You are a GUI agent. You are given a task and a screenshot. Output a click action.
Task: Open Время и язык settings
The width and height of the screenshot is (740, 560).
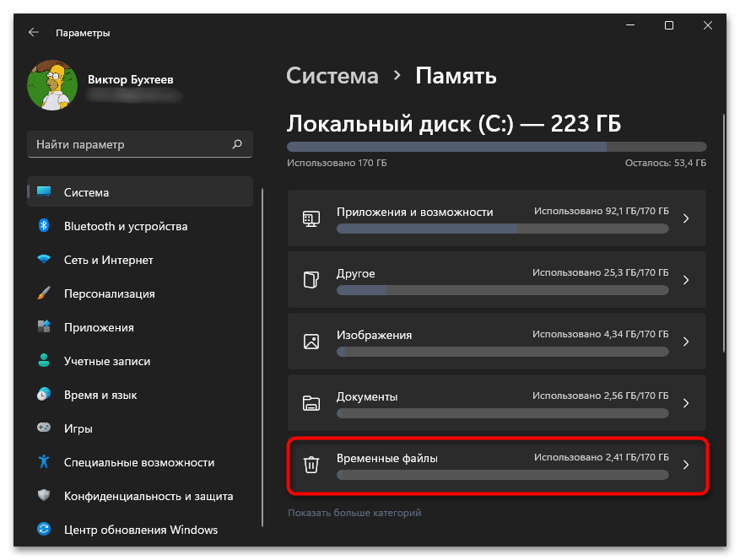(140, 395)
